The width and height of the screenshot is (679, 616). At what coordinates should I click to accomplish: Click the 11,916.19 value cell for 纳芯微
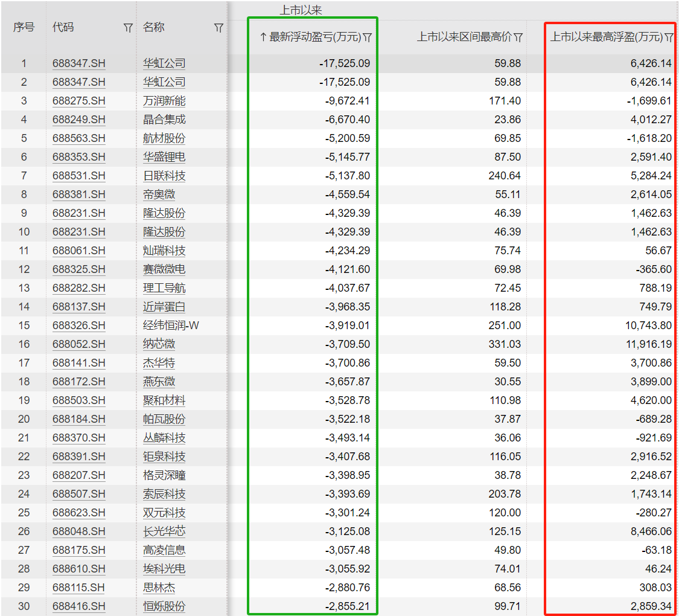(648, 344)
